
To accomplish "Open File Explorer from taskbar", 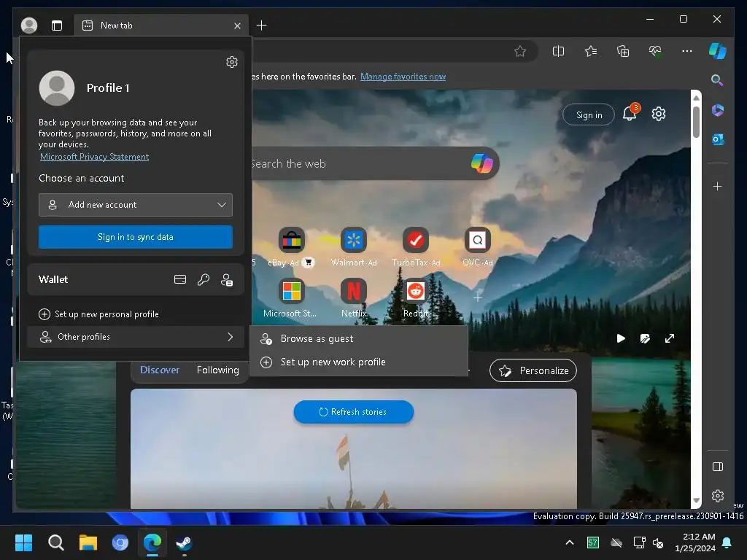I will pyautogui.click(x=88, y=542).
